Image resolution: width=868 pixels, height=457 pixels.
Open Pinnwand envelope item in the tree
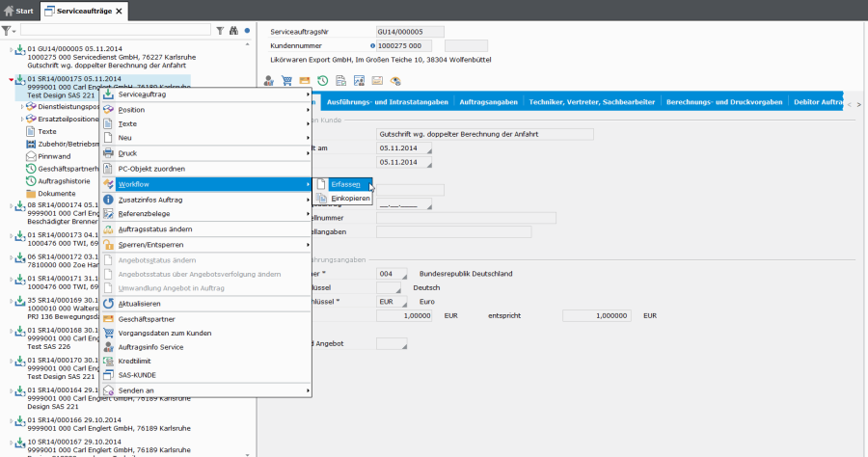54,156
